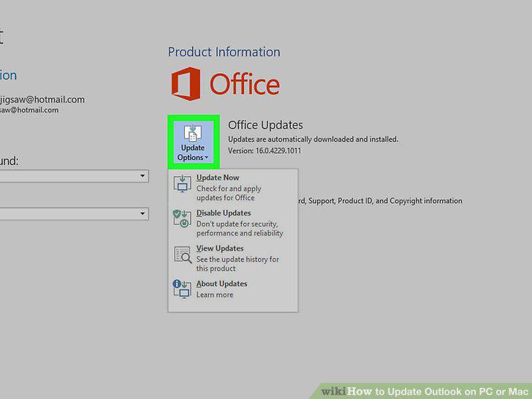Choose View Updates menu entry text
Screen dimensions: 532x399
click(220, 248)
